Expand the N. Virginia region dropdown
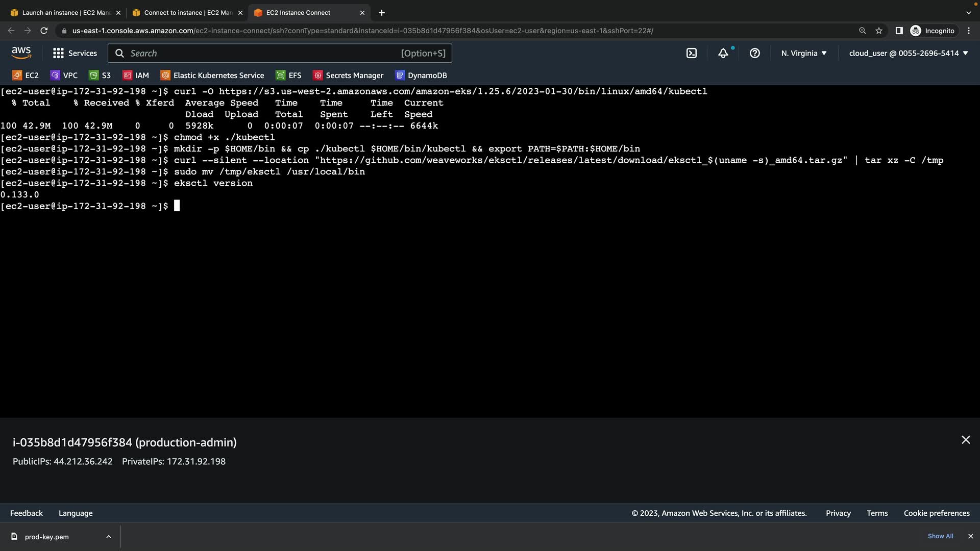 click(803, 53)
